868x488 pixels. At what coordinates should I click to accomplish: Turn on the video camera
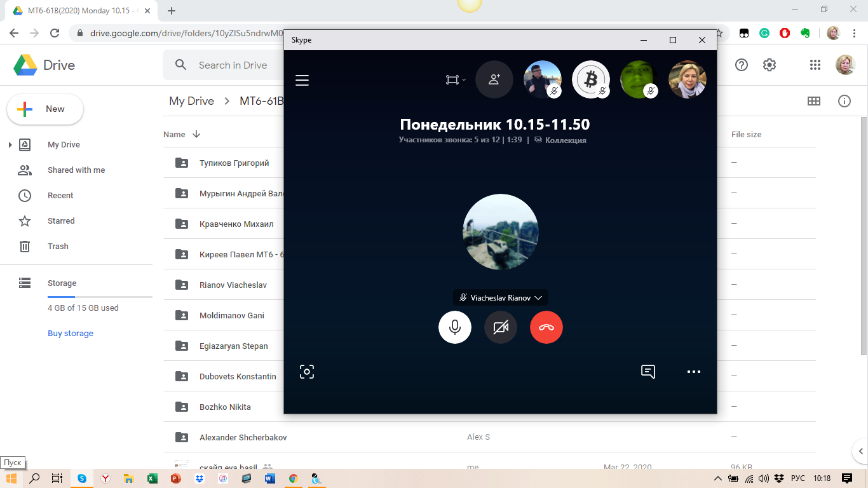pyautogui.click(x=500, y=327)
